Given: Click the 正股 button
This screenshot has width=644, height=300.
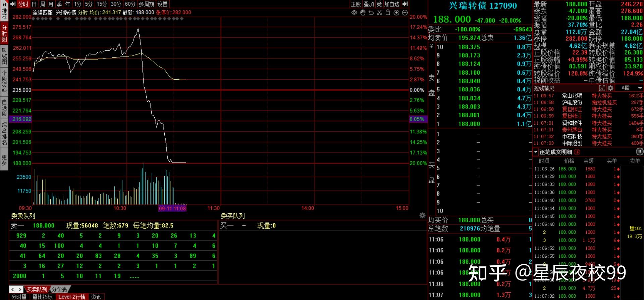Looking at the screenshot, I should point(356,4).
